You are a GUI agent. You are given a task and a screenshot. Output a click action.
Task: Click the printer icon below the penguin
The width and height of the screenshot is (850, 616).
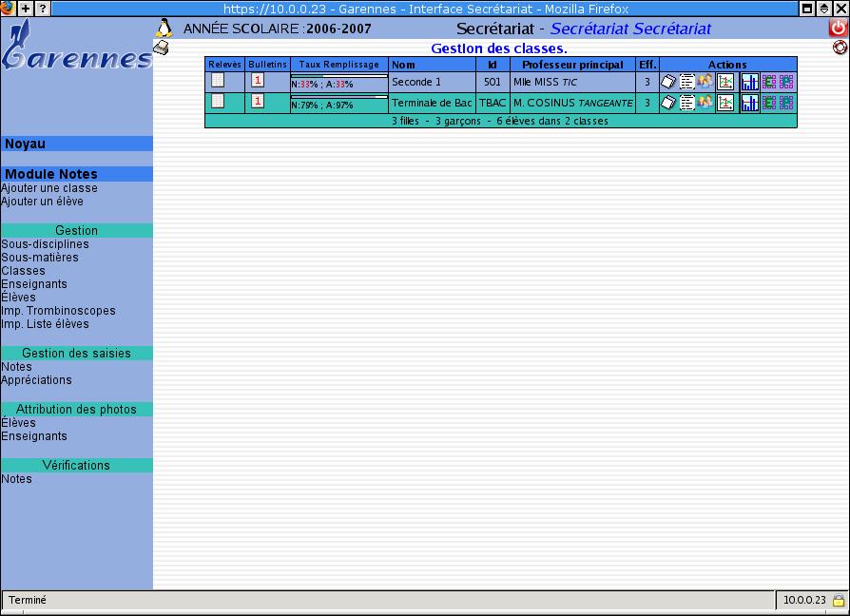162,48
